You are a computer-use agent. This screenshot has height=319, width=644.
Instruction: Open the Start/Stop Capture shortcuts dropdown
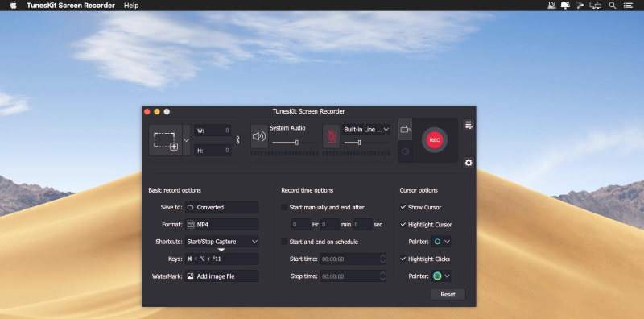click(x=222, y=242)
